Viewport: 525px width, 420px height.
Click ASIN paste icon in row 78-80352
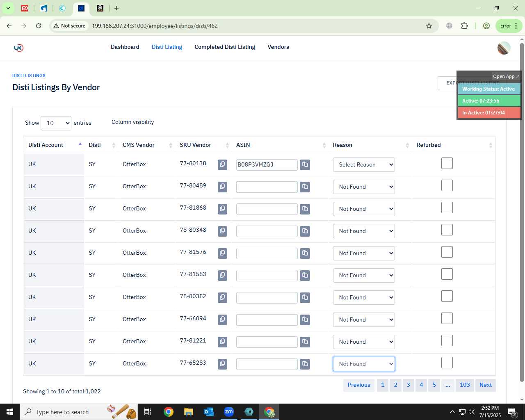pyautogui.click(x=305, y=297)
